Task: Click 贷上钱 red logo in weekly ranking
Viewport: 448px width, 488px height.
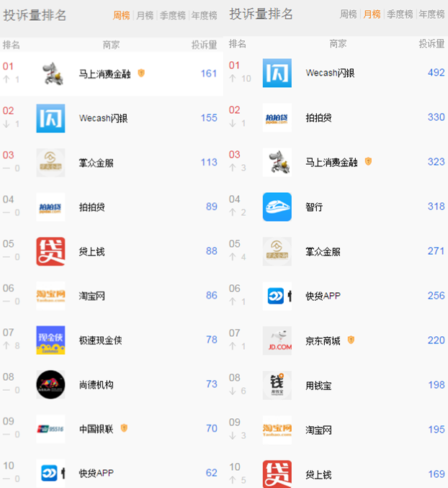Action: [x=51, y=251]
